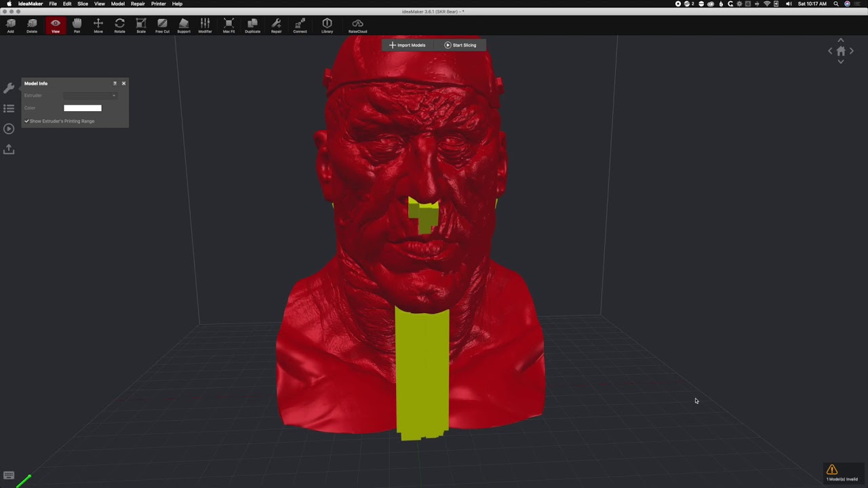Select the Scale tool
This screenshot has width=868, height=488.
(141, 26)
